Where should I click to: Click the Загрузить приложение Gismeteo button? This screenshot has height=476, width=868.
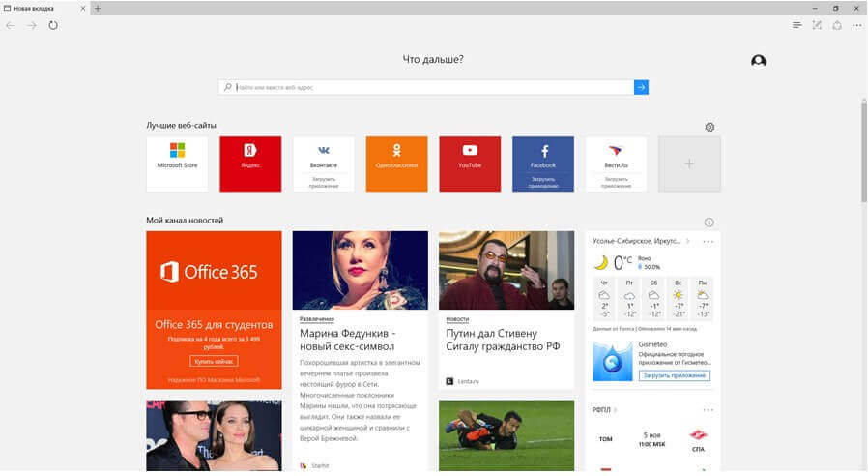tap(674, 375)
